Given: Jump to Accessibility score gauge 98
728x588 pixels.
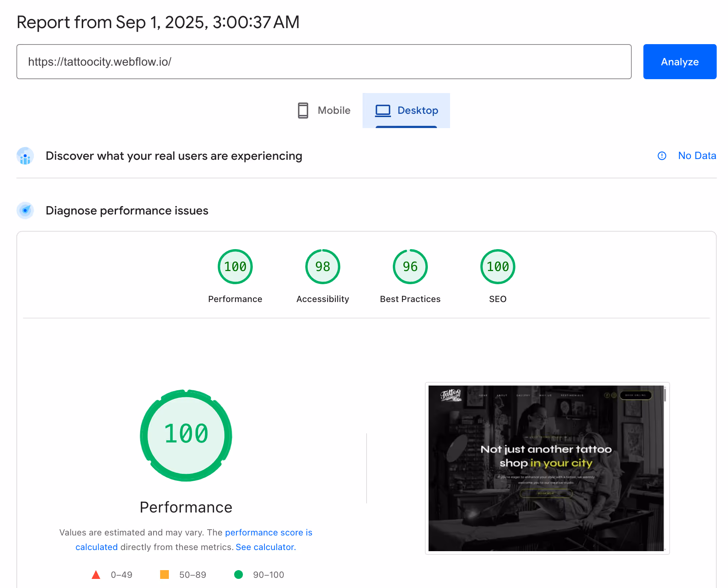Looking at the screenshot, I should (323, 267).
